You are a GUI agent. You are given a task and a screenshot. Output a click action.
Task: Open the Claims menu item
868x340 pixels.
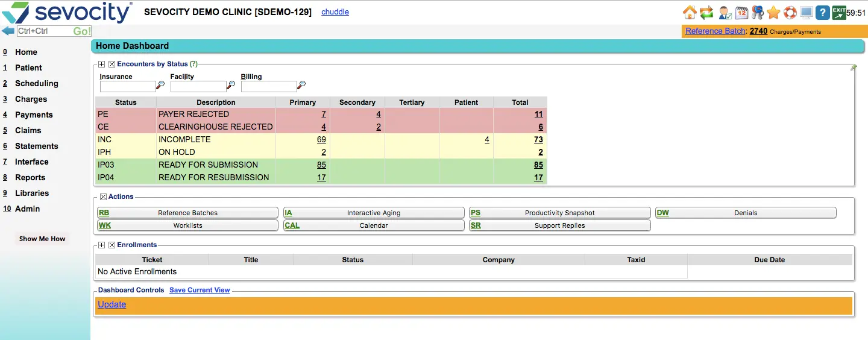(28, 131)
